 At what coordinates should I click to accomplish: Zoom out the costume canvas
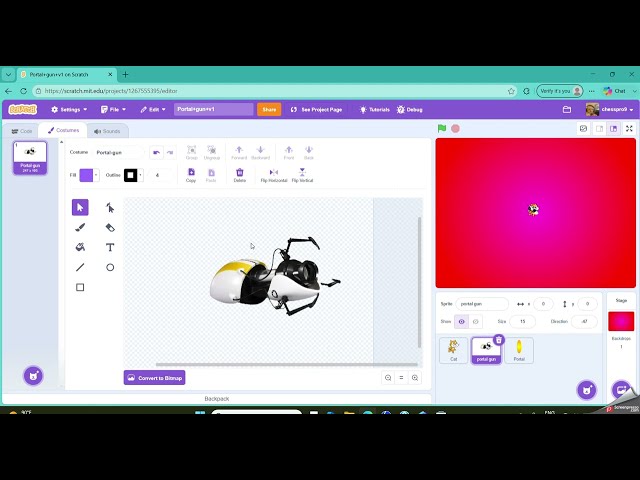point(388,378)
